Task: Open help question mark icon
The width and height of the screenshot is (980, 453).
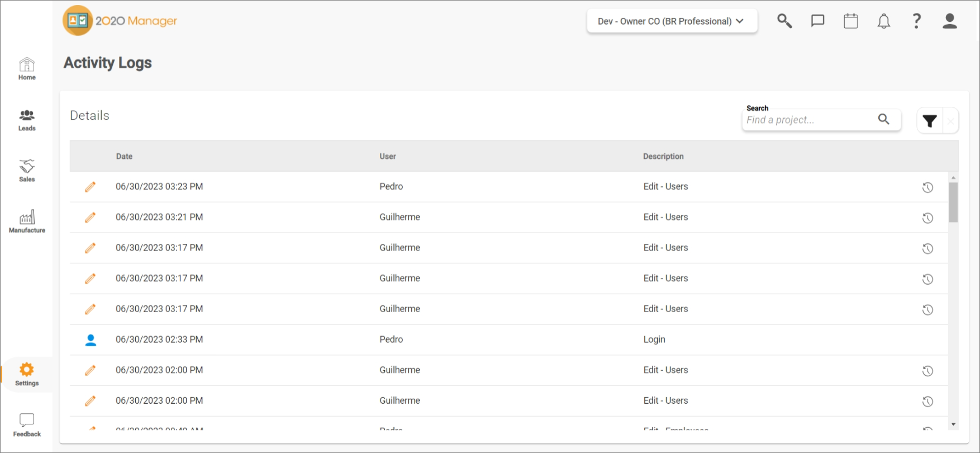Action: [x=916, y=21]
